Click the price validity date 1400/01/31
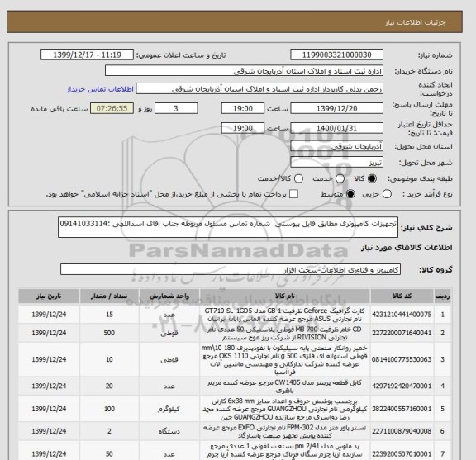This screenshot has height=460, width=476. coord(336,128)
